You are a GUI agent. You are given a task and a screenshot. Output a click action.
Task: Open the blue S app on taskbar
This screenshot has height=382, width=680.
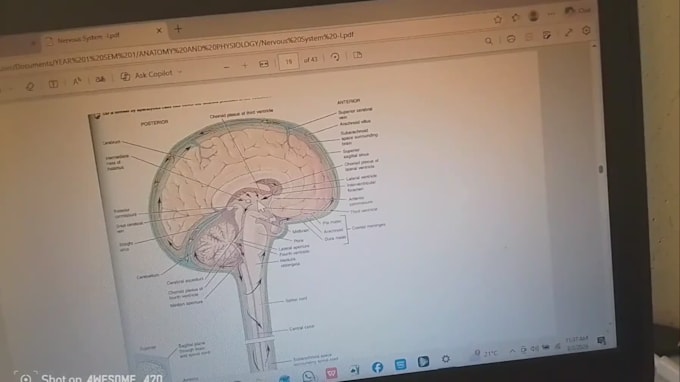click(400, 364)
